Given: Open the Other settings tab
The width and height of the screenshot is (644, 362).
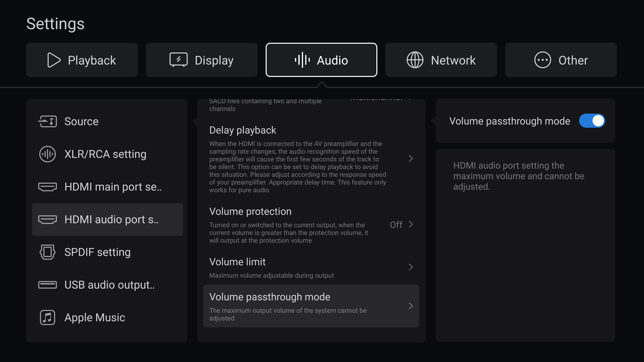Looking at the screenshot, I should (x=561, y=60).
